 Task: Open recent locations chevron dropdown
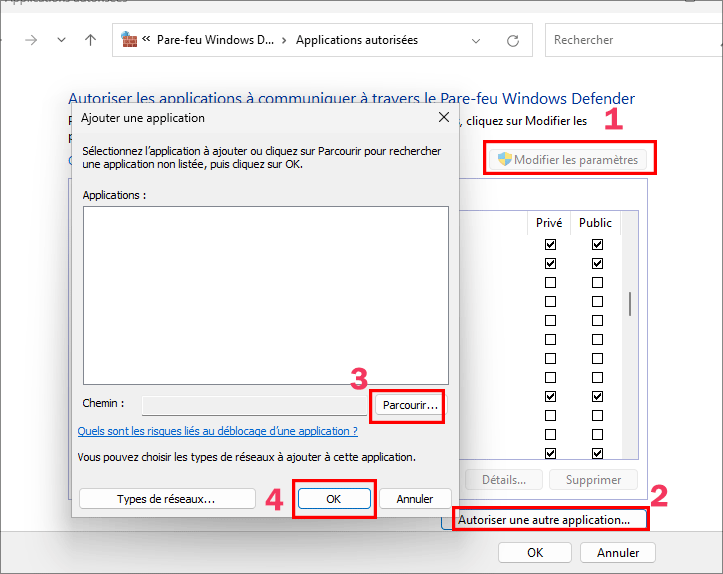point(62,40)
